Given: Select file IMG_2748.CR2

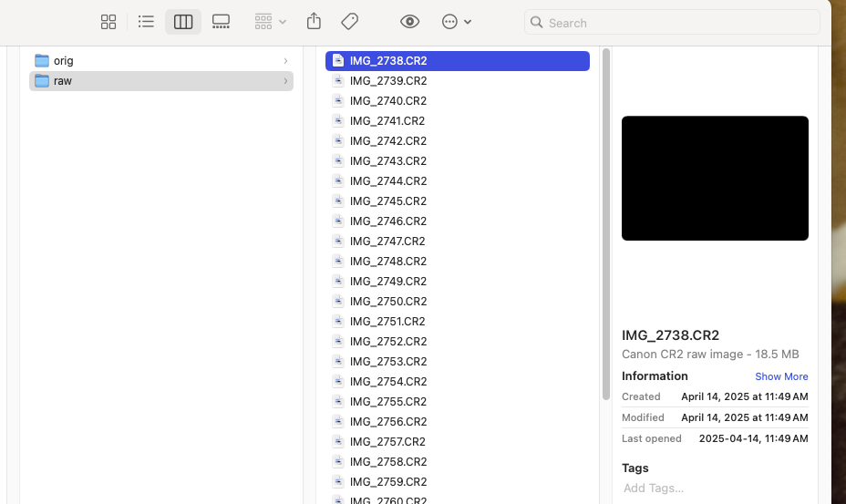Looking at the screenshot, I should [x=457, y=262].
